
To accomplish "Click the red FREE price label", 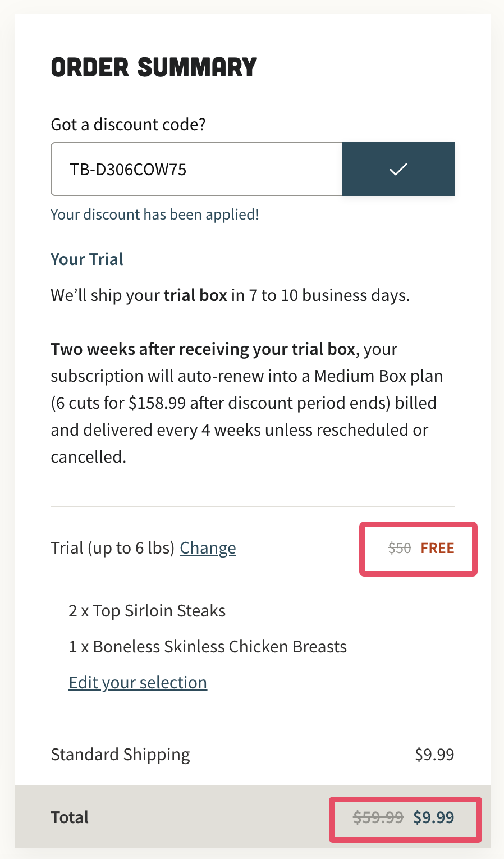I will (437, 549).
